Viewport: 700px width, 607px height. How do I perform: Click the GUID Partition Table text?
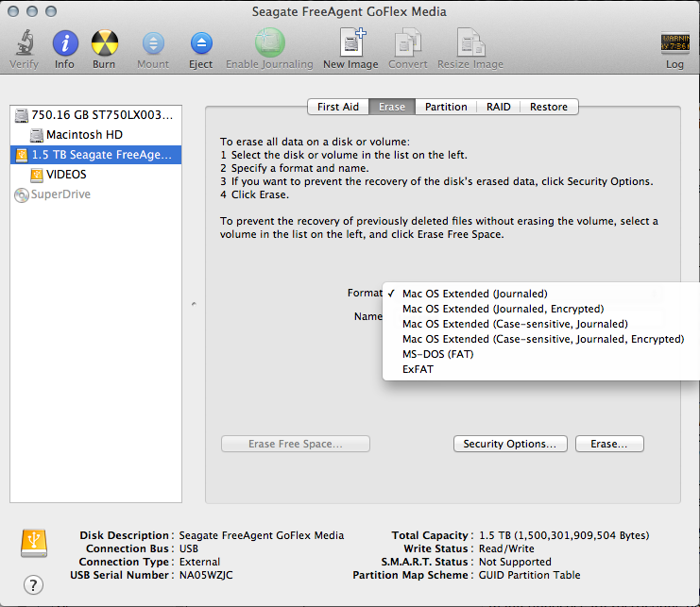(529, 575)
